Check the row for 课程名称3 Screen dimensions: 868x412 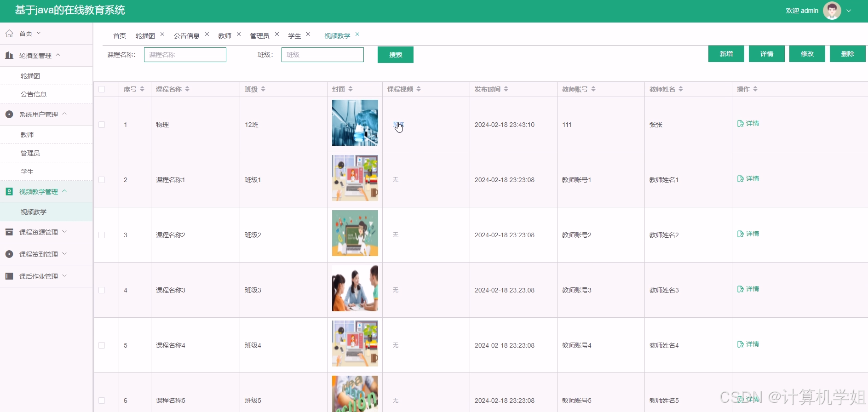tap(102, 290)
